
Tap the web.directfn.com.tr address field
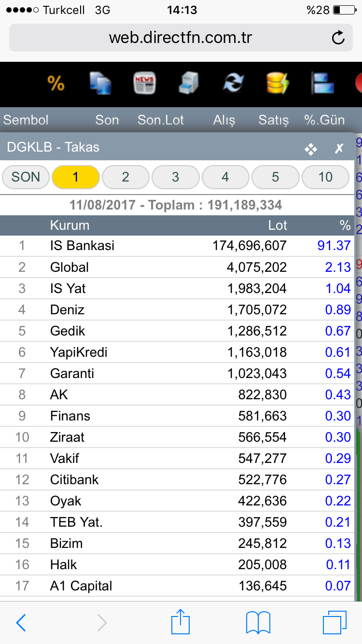click(x=181, y=38)
